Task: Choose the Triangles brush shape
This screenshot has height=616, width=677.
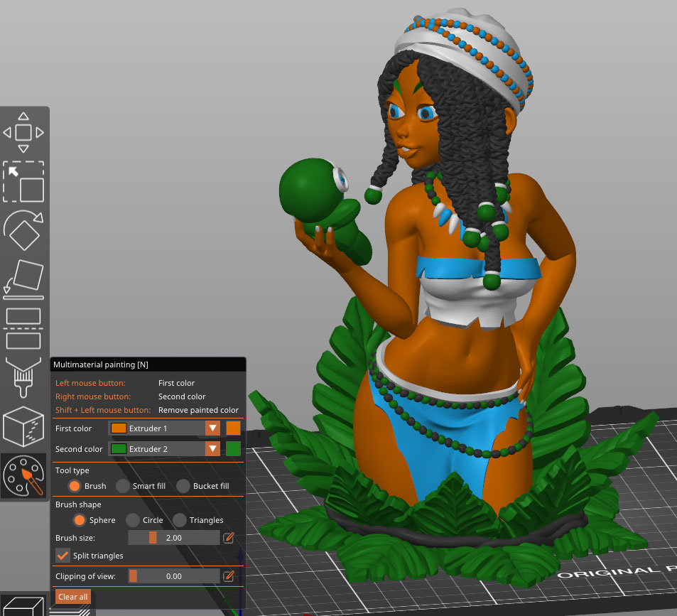Action: [x=180, y=520]
